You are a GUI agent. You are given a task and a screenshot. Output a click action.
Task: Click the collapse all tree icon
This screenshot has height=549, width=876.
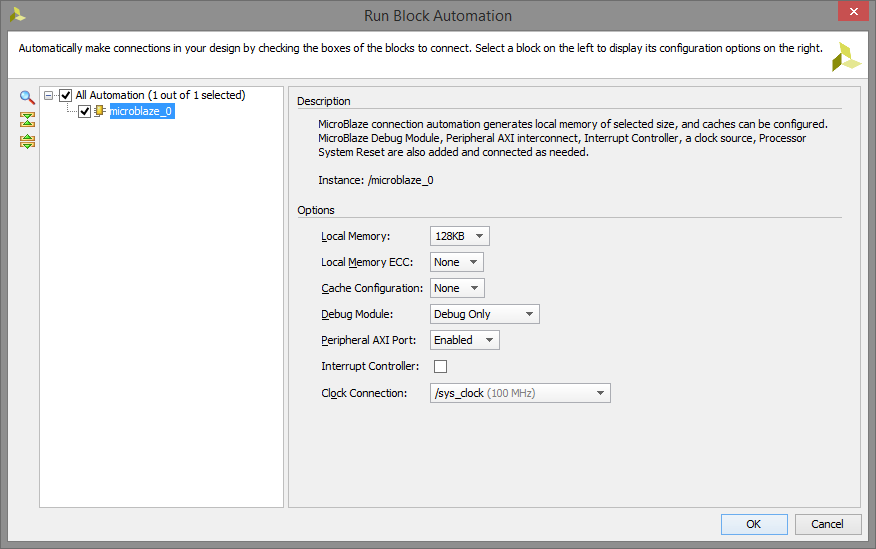[27, 119]
